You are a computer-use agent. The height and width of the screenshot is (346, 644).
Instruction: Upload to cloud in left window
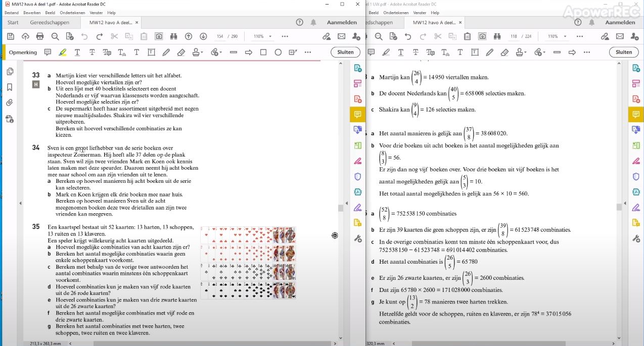[x=25, y=36]
